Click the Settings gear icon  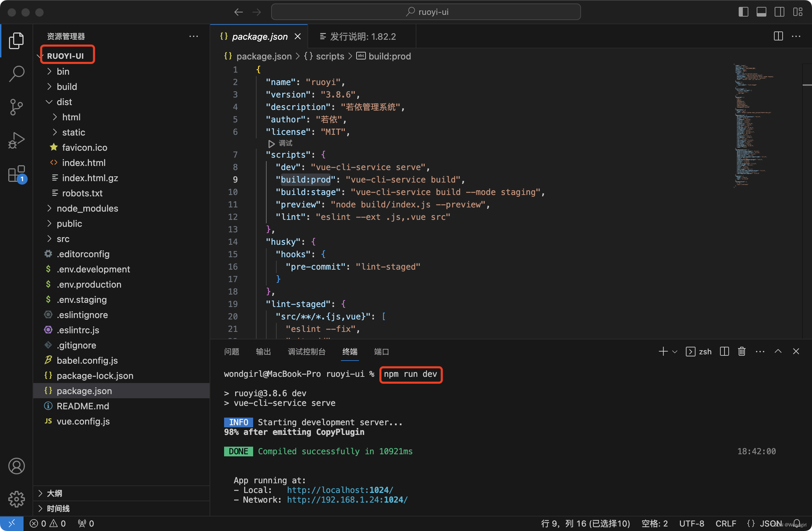point(16,497)
